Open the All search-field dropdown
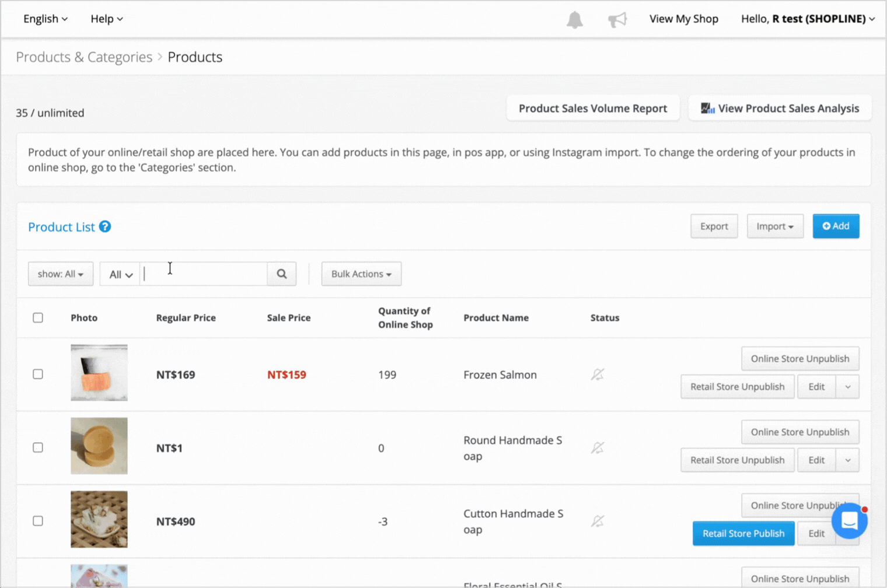 click(120, 274)
